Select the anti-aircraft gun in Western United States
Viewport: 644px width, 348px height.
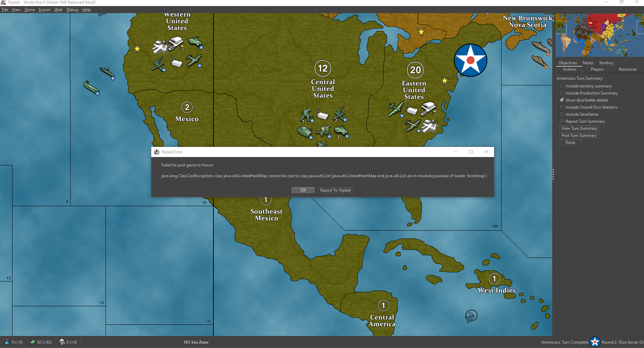(x=158, y=64)
